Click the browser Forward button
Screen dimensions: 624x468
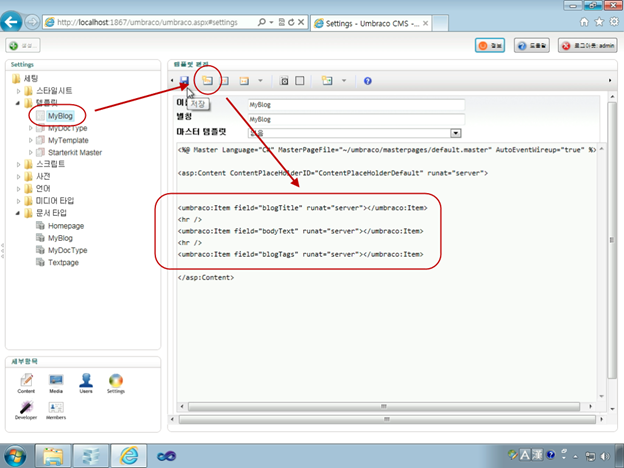click(x=32, y=22)
